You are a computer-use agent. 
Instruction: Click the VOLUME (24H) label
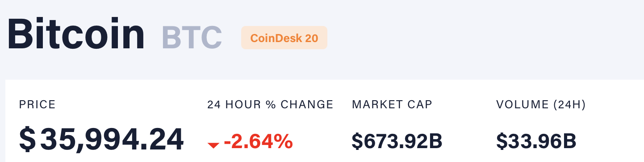click(x=541, y=105)
